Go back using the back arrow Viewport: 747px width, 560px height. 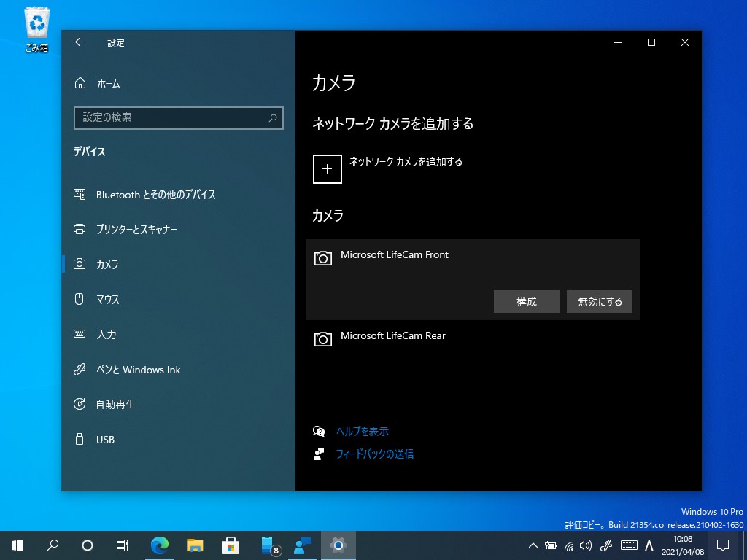click(x=79, y=42)
